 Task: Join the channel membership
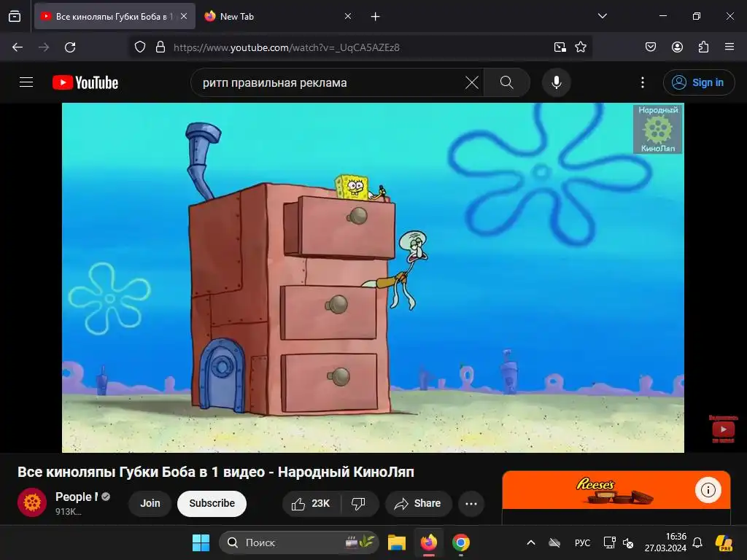pos(150,503)
